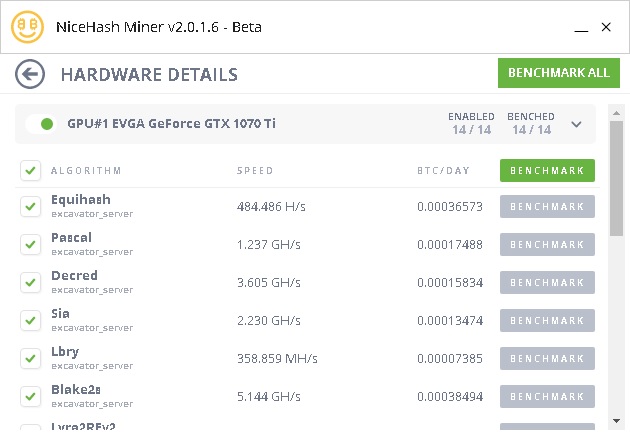The height and width of the screenshot is (440, 630).
Task: Benchmark the Decred algorithm
Action: [547, 282]
